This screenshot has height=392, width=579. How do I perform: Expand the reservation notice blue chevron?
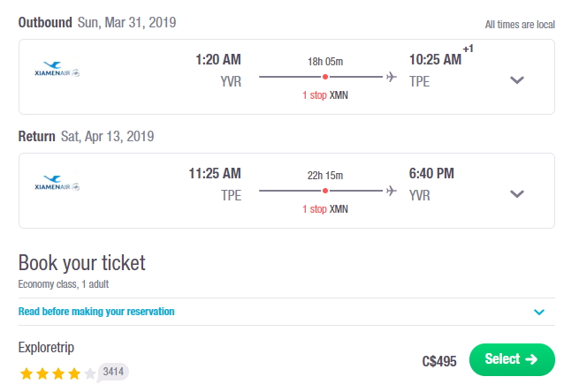539,312
